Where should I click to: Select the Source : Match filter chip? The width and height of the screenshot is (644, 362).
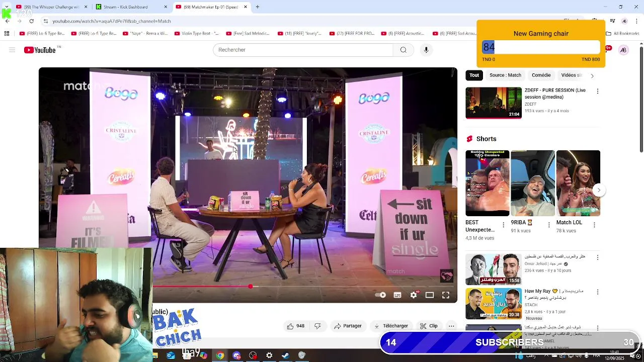click(x=506, y=75)
